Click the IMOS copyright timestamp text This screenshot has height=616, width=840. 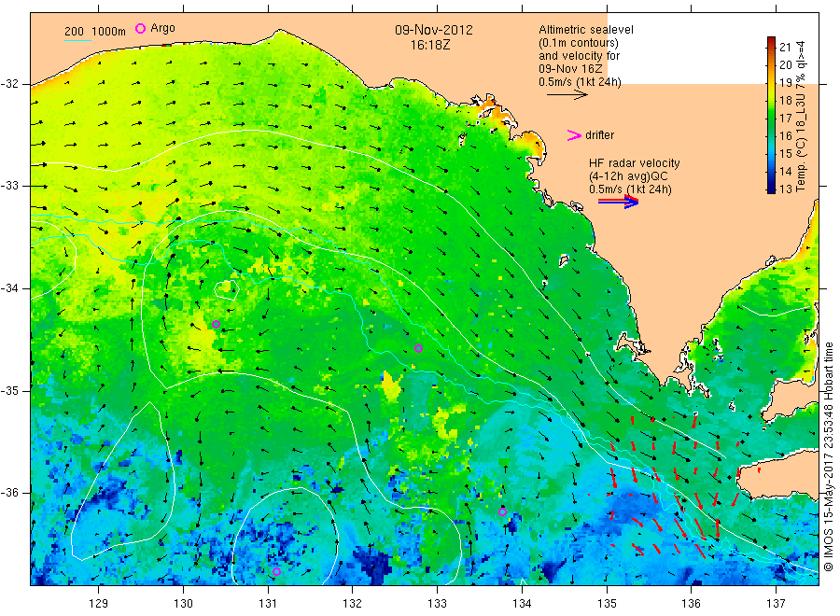[x=829, y=456]
